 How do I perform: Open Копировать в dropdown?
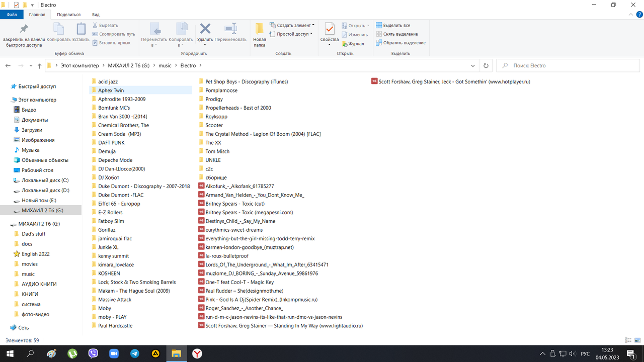click(181, 35)
